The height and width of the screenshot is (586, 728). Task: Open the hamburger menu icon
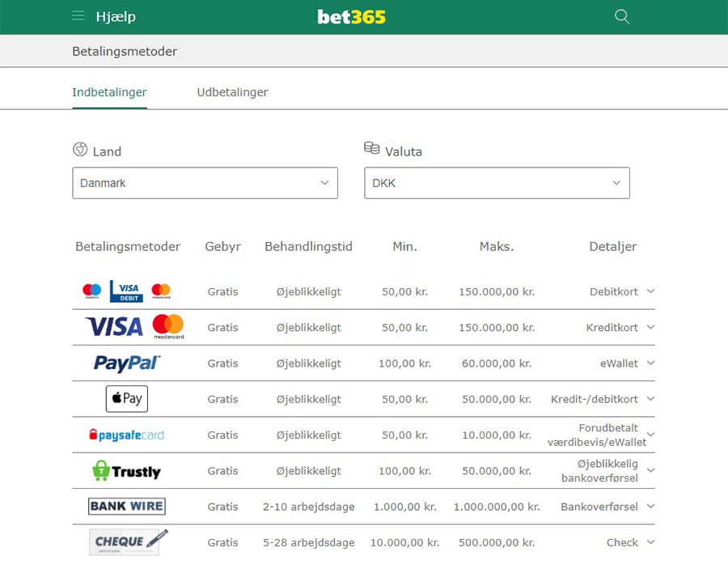click(x=78, y=16)
